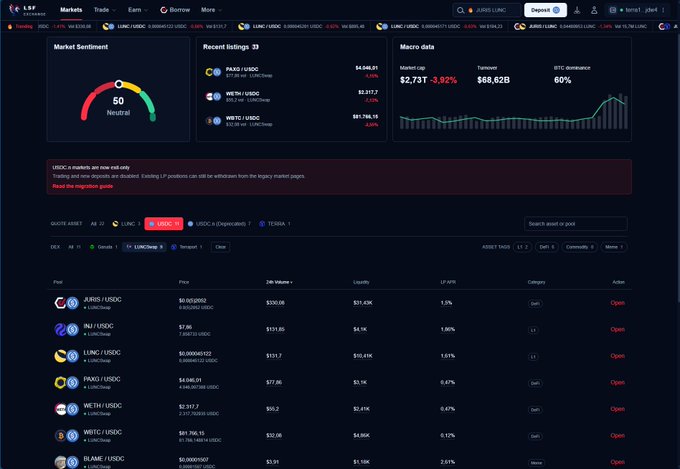
Task: Enable the Commodity asset tag filter
Action: 579,247
